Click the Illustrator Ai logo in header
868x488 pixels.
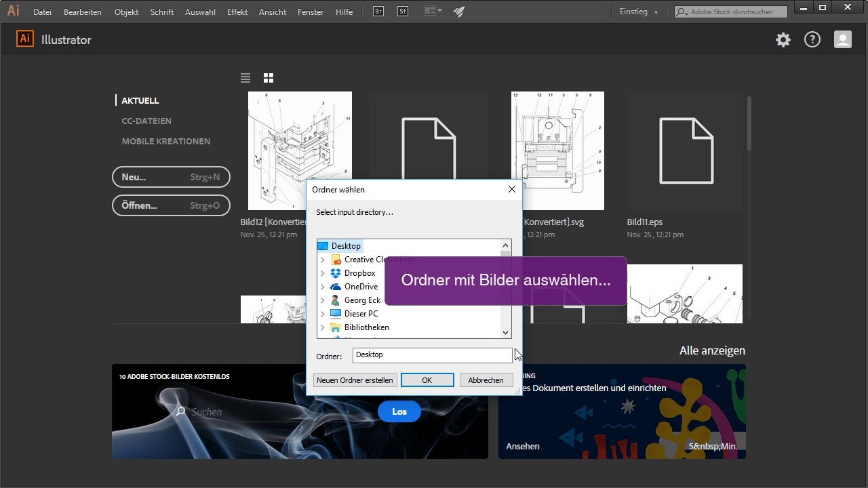click(x=25, y=39)
